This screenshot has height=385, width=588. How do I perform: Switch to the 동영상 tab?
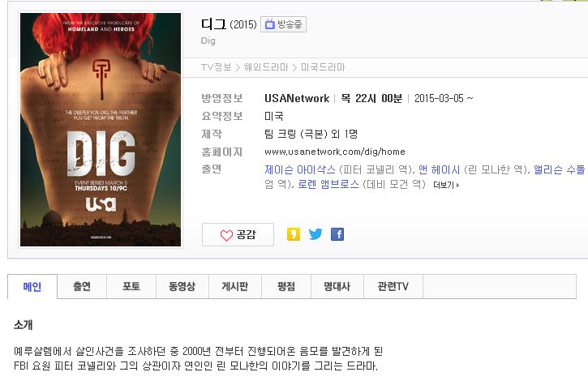(x=182, y=287)
